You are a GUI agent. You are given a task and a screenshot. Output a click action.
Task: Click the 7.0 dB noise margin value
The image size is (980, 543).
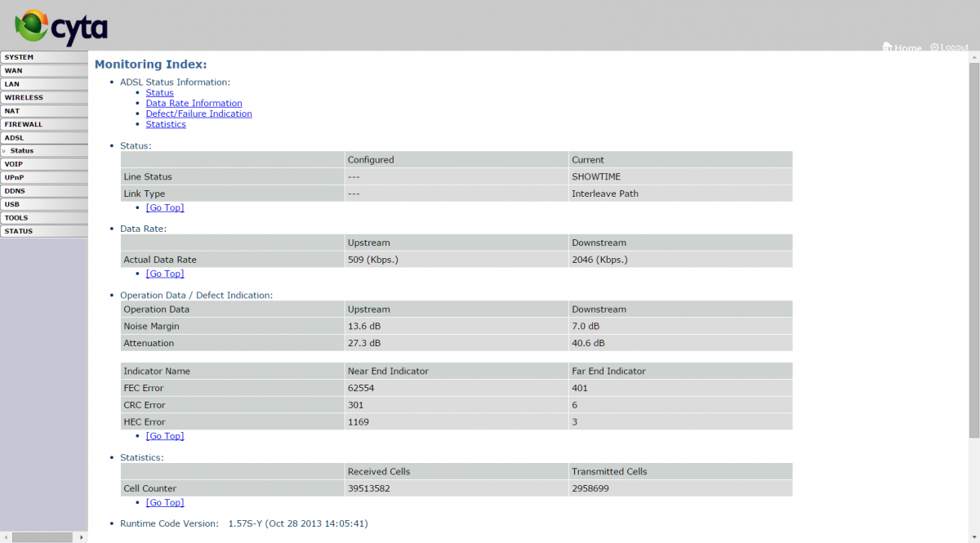pyautogui.click(x=586, y=326)
